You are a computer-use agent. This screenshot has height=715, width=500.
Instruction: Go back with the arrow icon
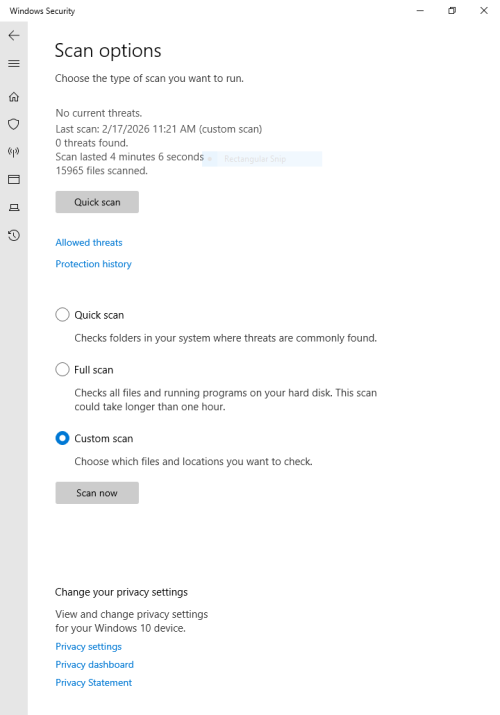[14, 36]
